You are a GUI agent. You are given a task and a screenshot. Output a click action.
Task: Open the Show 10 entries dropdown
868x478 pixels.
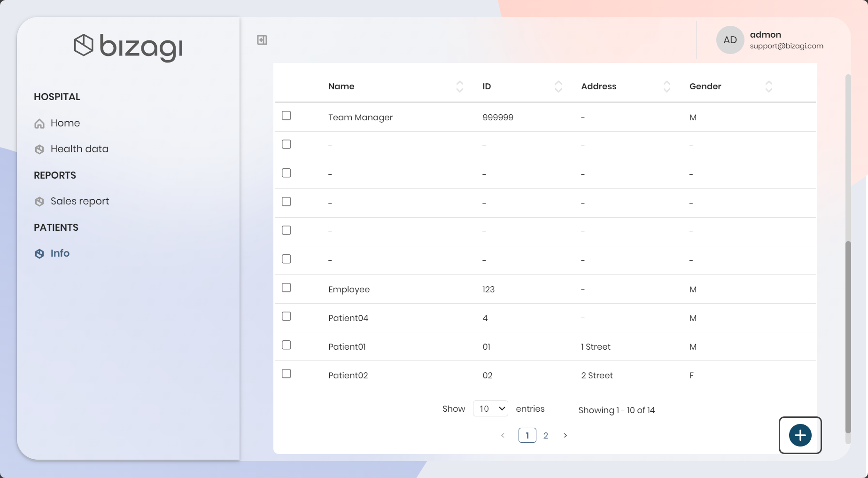490,409
